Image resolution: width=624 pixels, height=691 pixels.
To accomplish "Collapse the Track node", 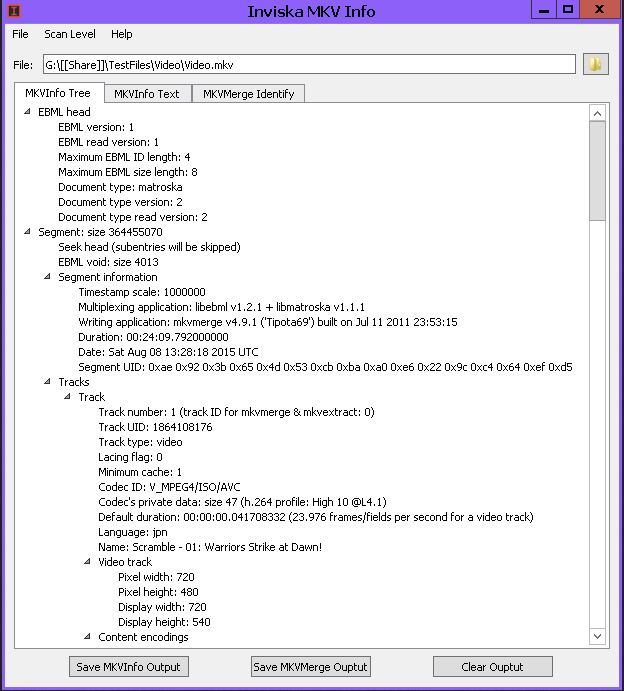I will click(x=67, y=396).
